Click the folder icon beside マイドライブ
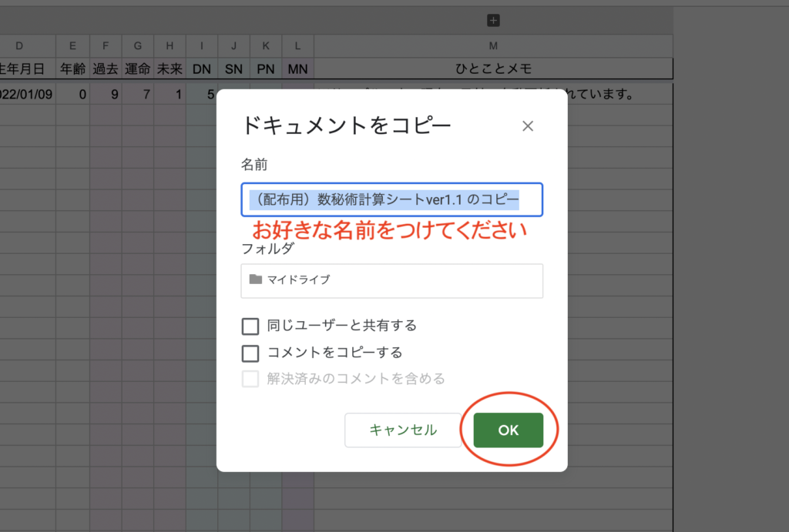The width and height of the screenshot is (789, 532). pos(256,280)
